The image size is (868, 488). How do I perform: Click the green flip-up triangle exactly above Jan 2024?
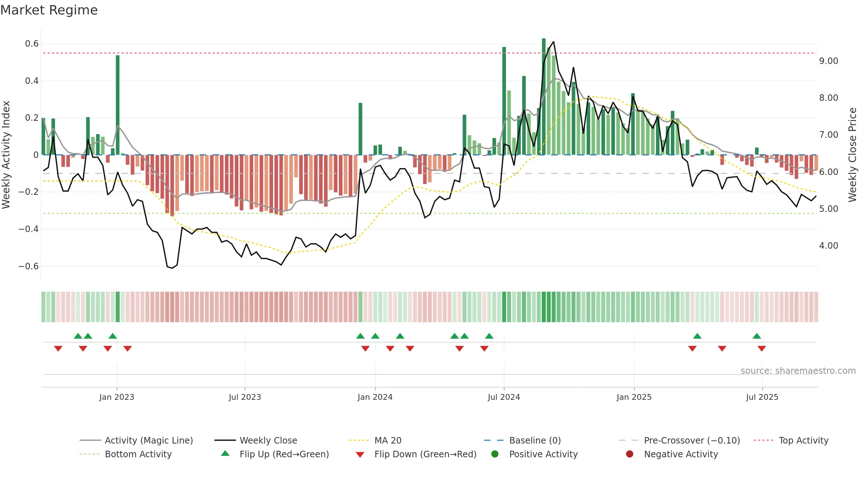[375, 336]
